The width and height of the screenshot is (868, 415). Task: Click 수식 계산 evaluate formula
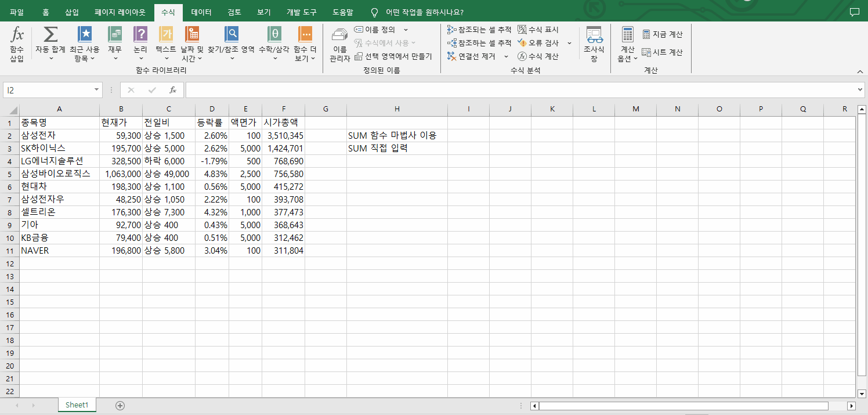(x=538, y=56)
